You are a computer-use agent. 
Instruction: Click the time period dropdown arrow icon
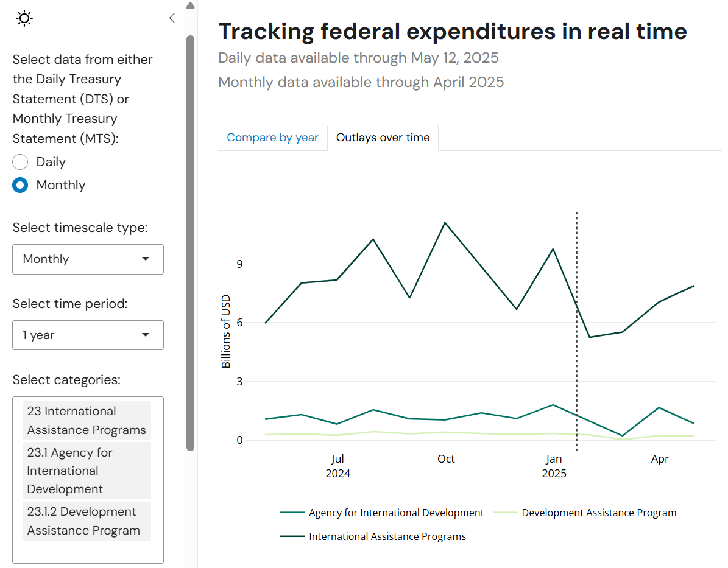pyautogui.click(x=146, y=335)
